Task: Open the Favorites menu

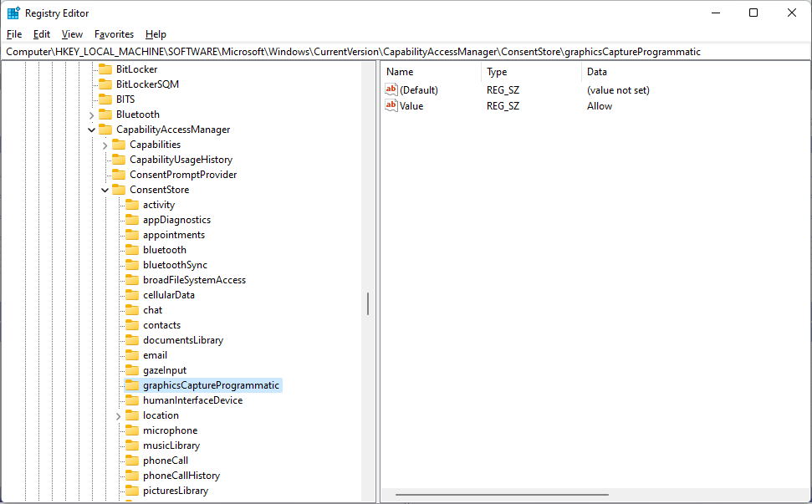Action: pyautogui.click(x=114, y=34)
